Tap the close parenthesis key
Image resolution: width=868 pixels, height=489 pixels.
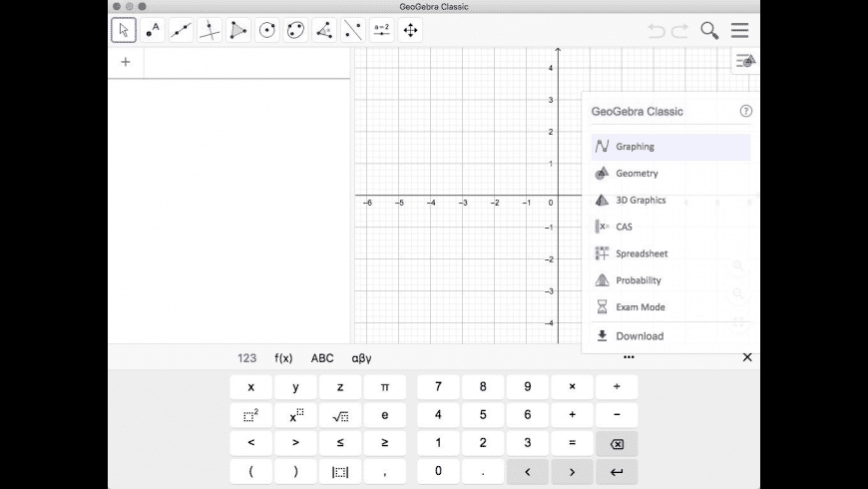295,471
